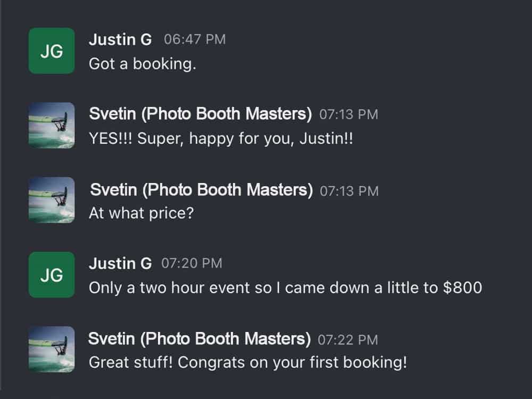532x399 pixels.
Task: Open the JG avatar beside "Got a booking."
Action: coord(52,51)
